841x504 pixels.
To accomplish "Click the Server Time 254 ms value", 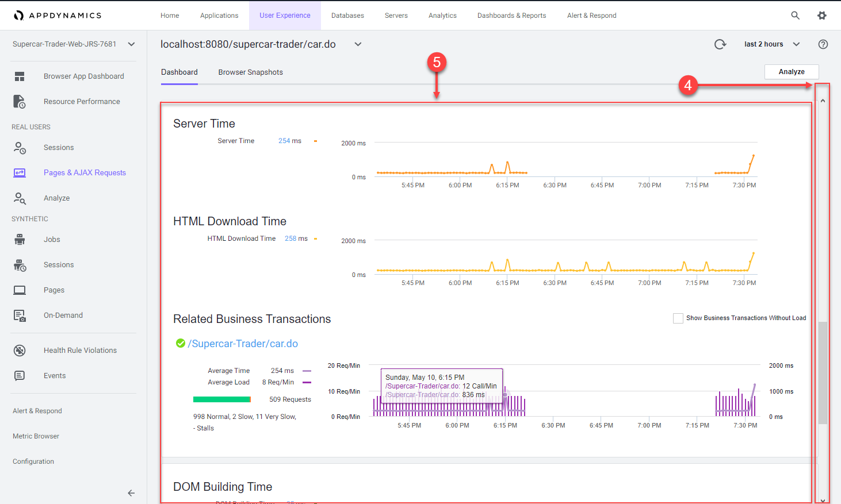I will pos(290,141).
